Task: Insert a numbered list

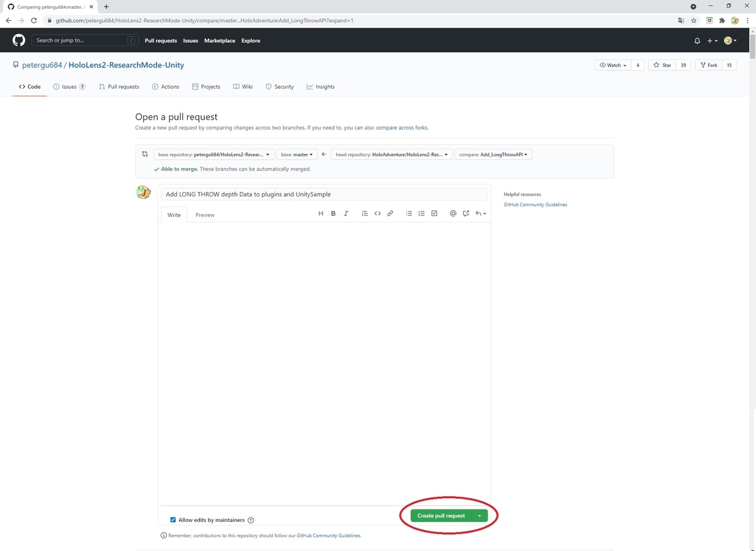Action: (421, 213)
